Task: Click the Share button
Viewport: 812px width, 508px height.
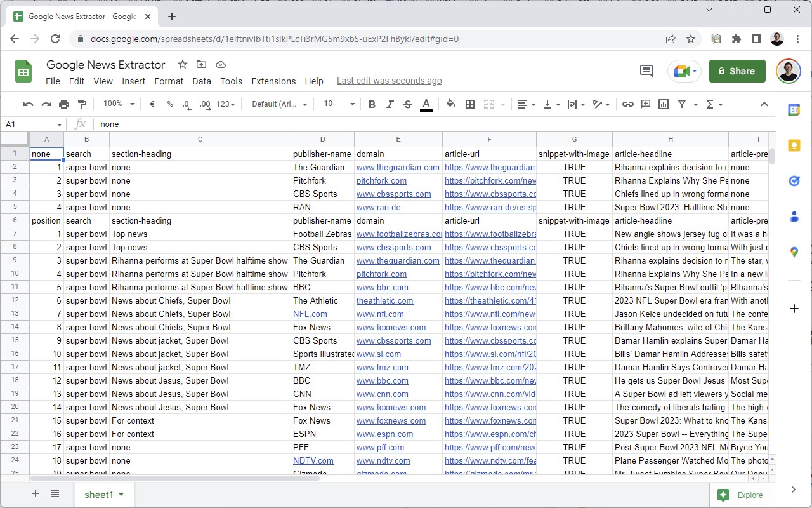Action: click(x=737, y=71)
